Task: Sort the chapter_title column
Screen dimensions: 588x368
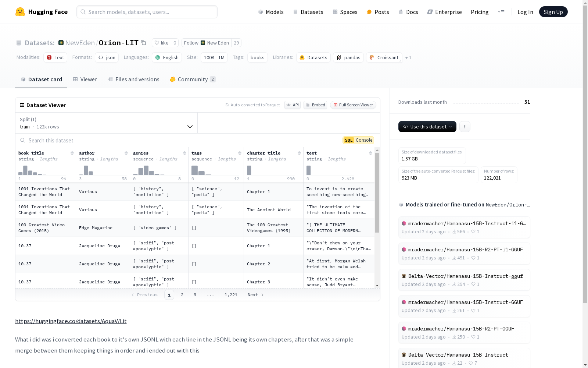Action: (299, 153)
